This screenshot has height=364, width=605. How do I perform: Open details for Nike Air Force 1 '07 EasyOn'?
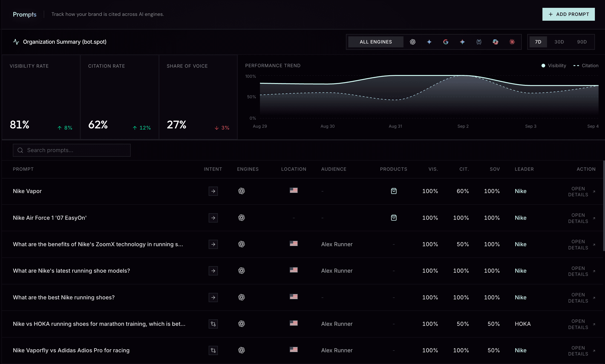point(582,218)
